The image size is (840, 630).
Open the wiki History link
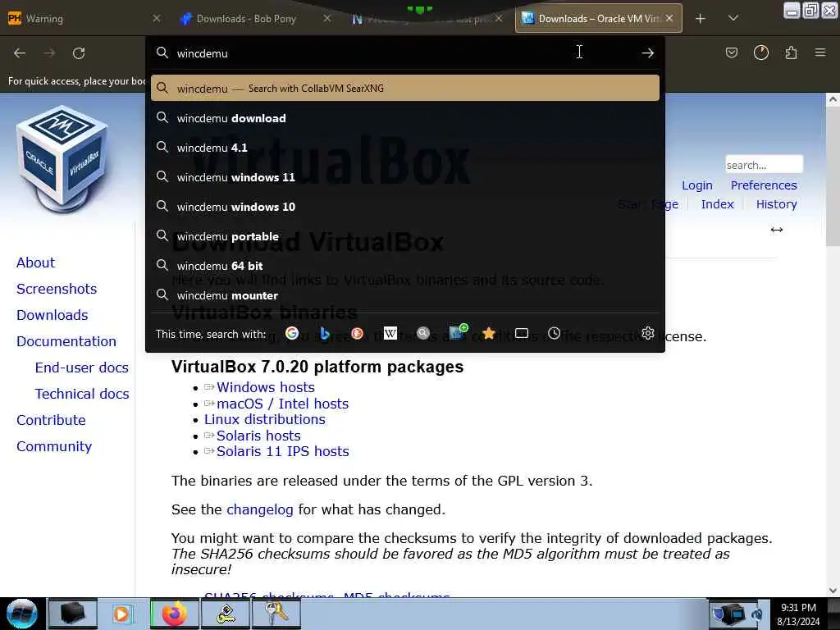(776, 204)
